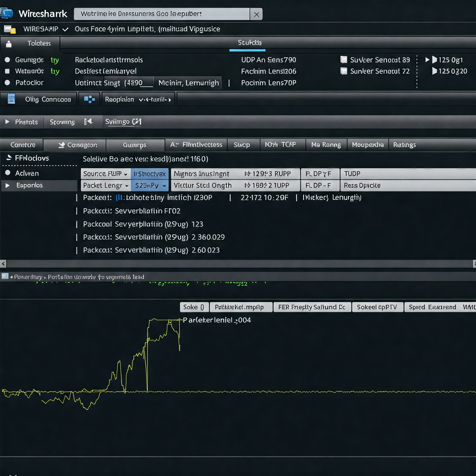Click the FER Prrepity Saltund button
Viewport: 476px width, 476px height.
pyautogui.click(x=312, y=307)
